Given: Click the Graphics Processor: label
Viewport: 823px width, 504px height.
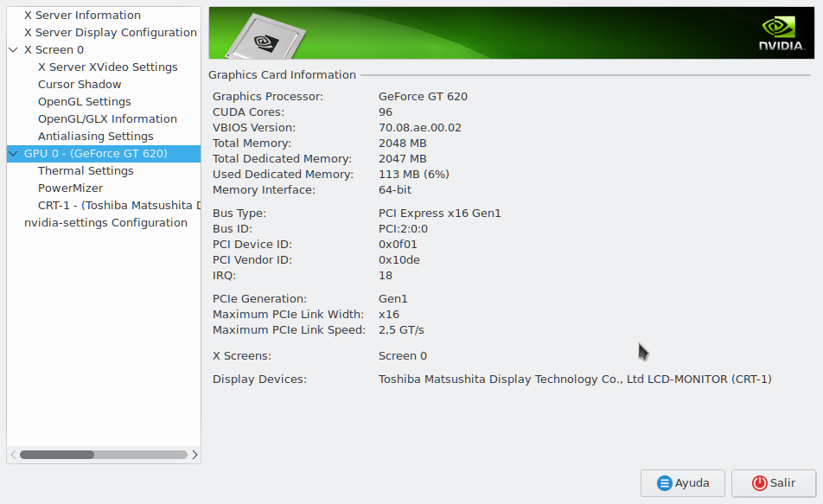Looking at the screenshot, I should (268, 97).
